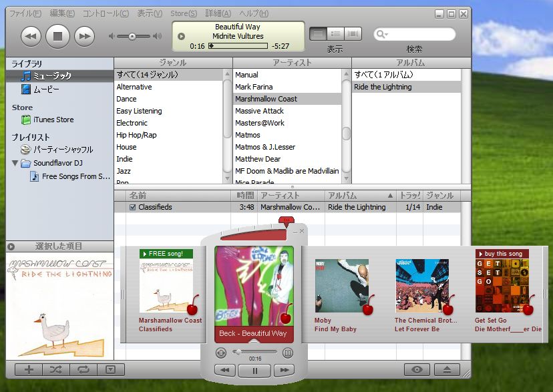
Task: Open iTunes Store in the sidebar
Action: 59,120
